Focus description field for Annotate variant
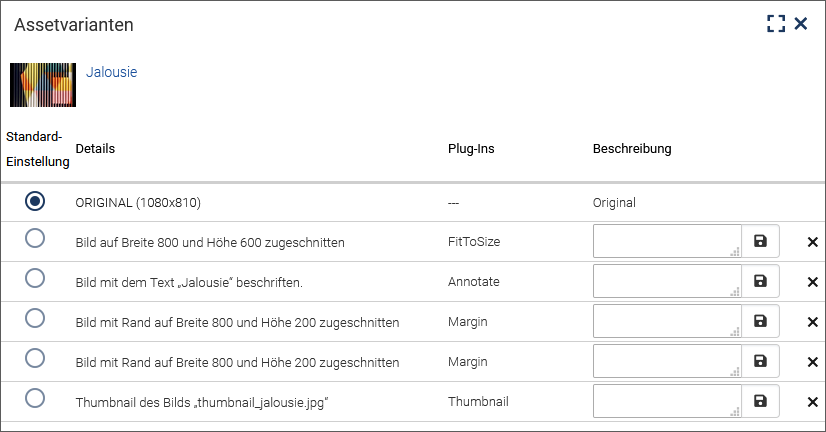Image resolution: width=826 pixels, height=432 pixels. point(667,281)
